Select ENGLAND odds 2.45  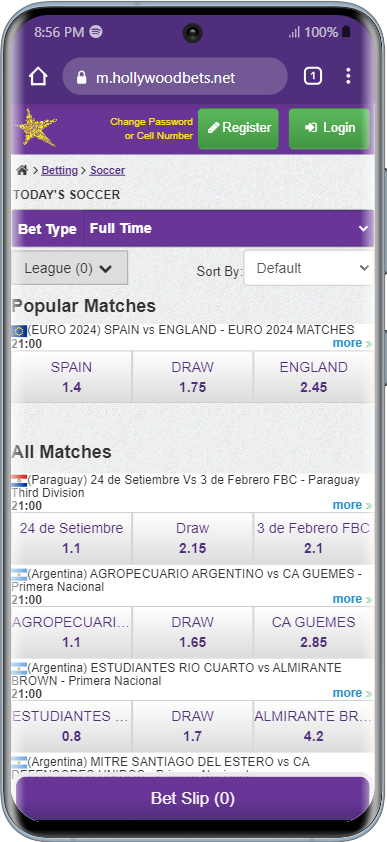click(x=313, y=377)
